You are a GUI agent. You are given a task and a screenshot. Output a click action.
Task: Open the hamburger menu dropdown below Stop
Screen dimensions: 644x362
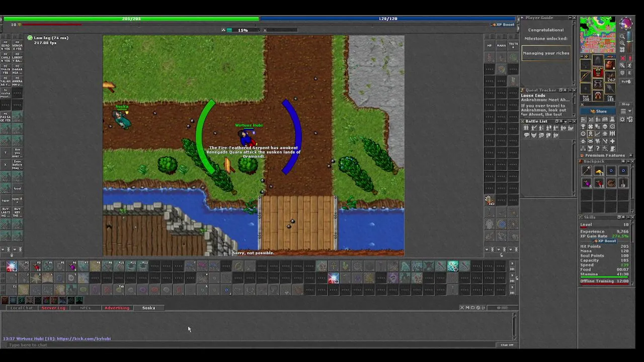[626, 112]
